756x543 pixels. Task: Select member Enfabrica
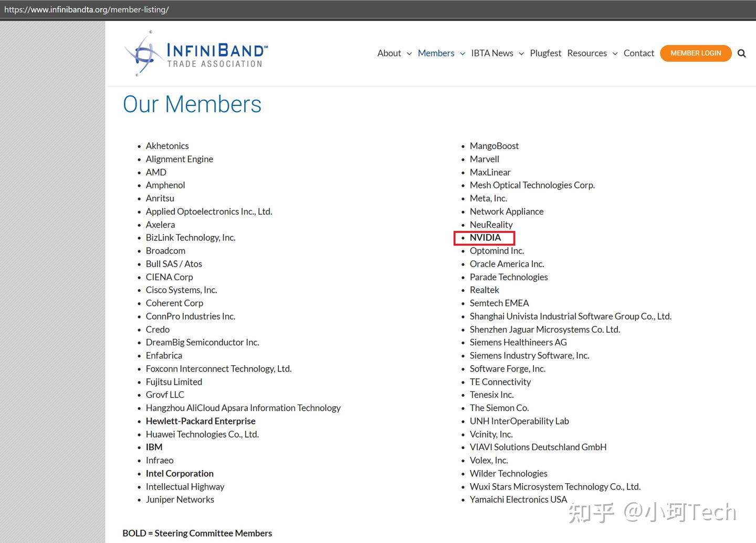(x=164, y=355)
